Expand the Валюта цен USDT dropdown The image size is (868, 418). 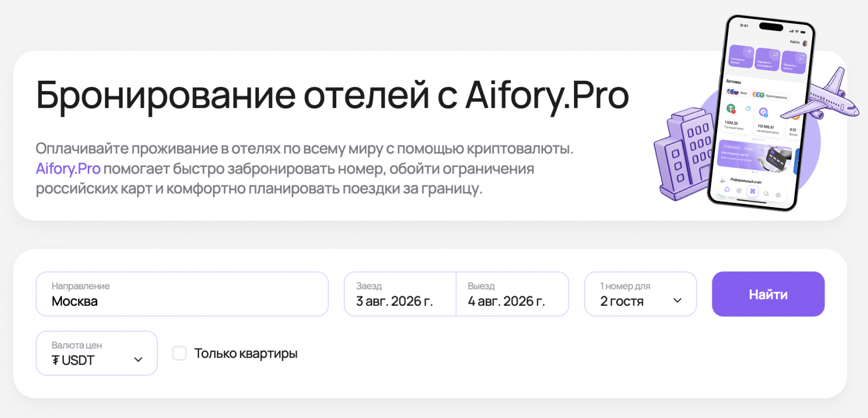tap(97, 353)
